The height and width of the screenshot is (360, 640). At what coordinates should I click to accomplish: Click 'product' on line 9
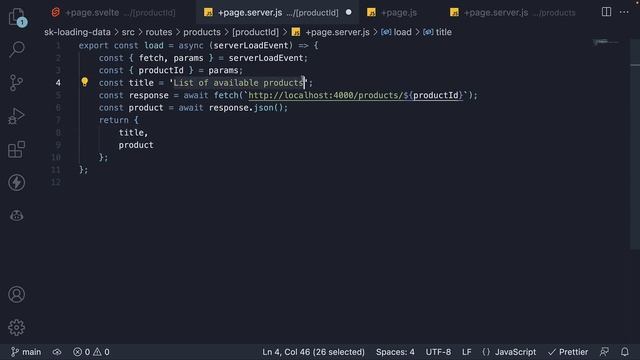coord(136,145)
